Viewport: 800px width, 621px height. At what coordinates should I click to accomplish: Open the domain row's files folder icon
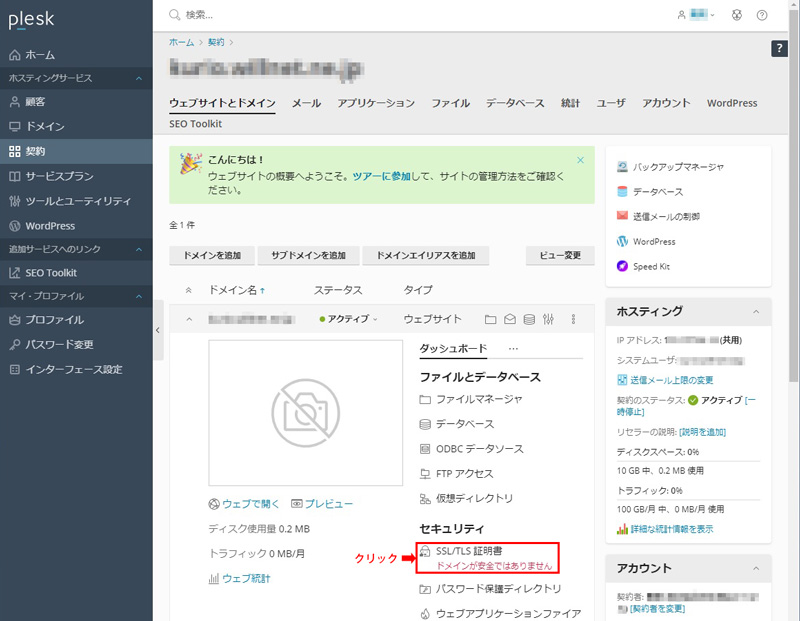coord(490,319)
